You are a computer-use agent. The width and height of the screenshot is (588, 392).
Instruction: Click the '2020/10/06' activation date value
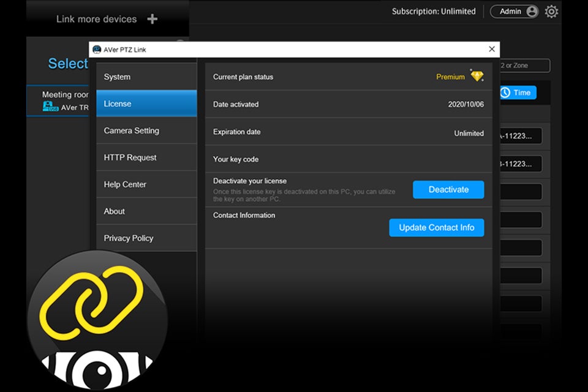466,104
